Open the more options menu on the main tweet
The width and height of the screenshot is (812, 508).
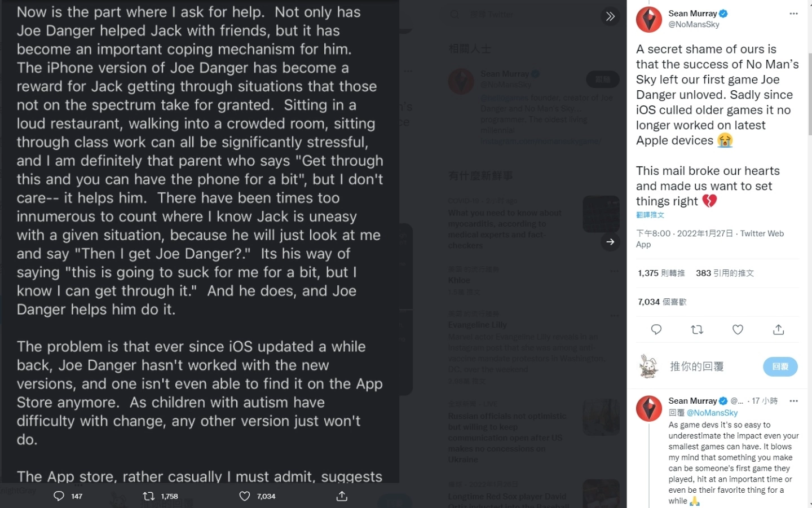coord(793,14)
